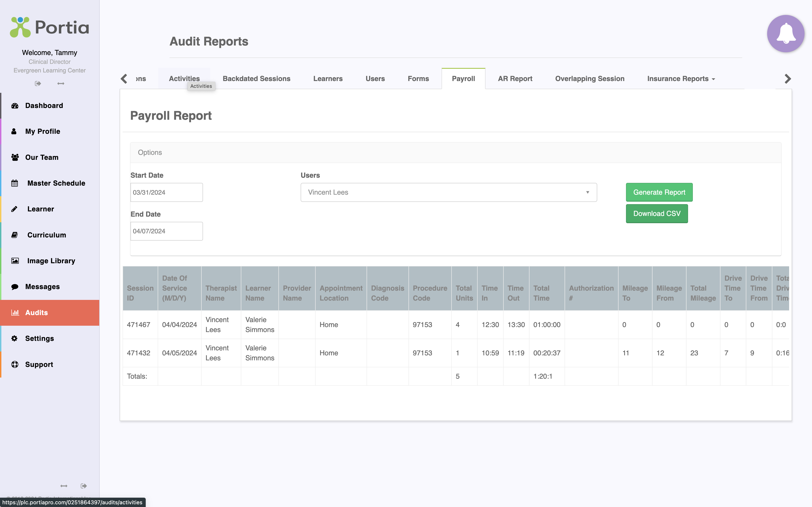Click the Curriculum book icon
The height and width of the screenshot is (507, 812).
click(x=15, y=235)
